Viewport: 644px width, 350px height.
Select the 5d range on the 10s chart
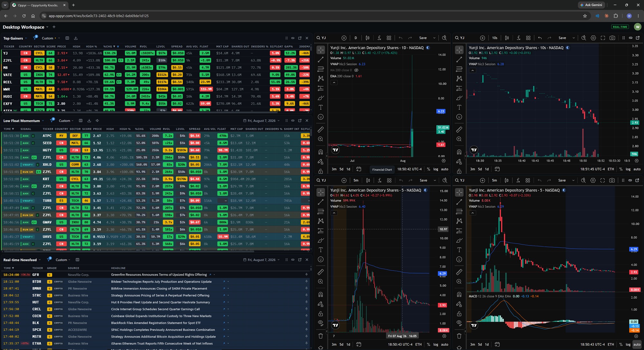click(480, 169)
